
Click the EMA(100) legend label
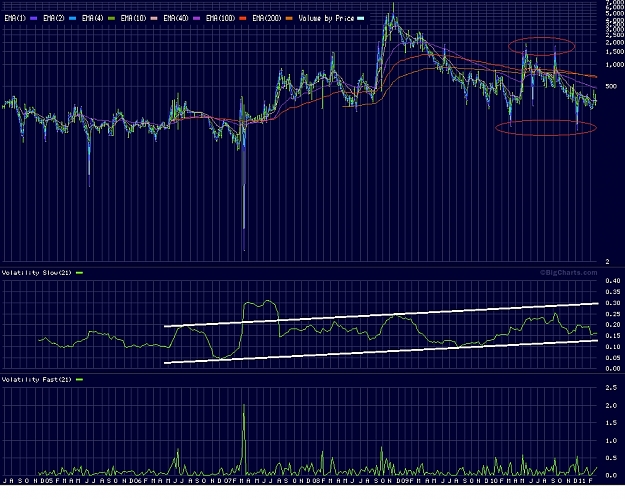(220, 18)
